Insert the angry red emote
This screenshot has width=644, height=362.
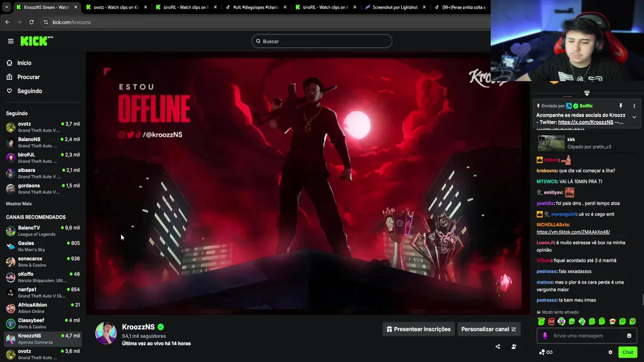click(551, 321)
